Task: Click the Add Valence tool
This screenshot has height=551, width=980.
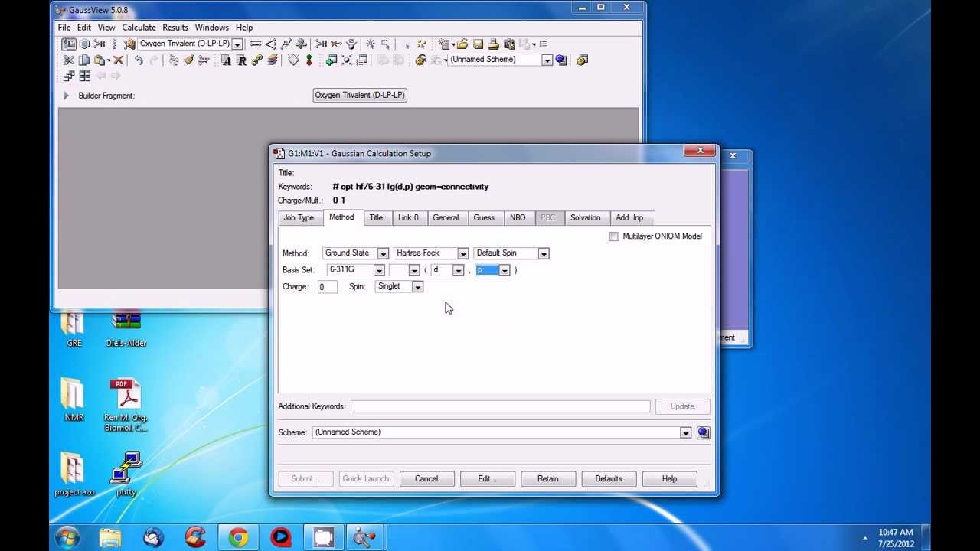Action: click(x=321, y=44)
